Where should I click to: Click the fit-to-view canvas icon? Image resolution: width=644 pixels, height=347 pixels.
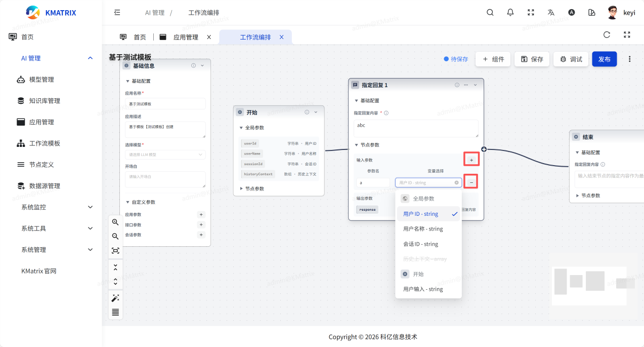[115, 251]
